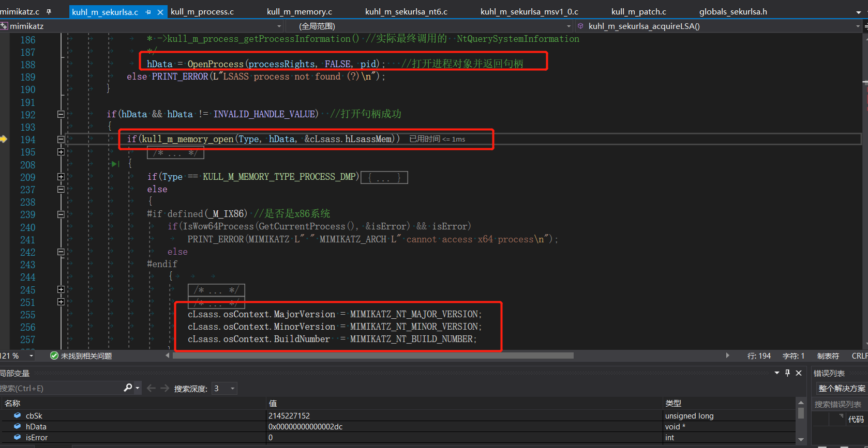Viewport: 868px width, 448px height.
Task: Click the 搜索错误列表 search field
Action: (x=839, y=404)
